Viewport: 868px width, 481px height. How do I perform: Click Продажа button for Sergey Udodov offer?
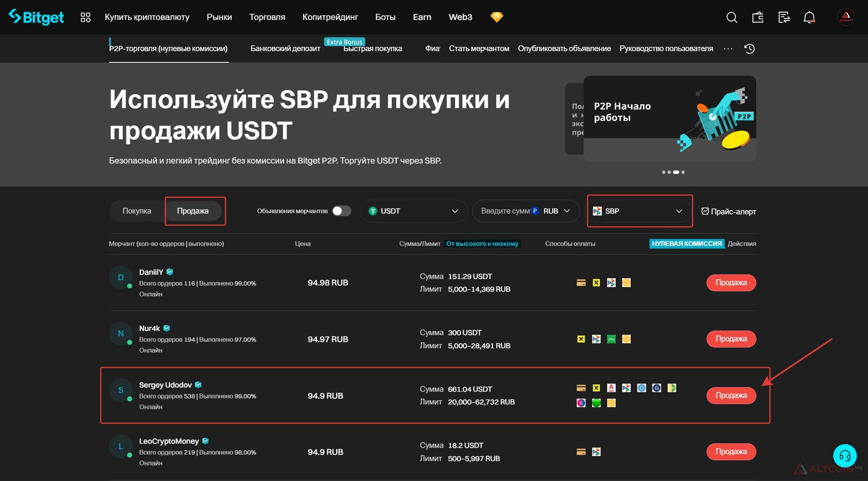click(731, 396)
